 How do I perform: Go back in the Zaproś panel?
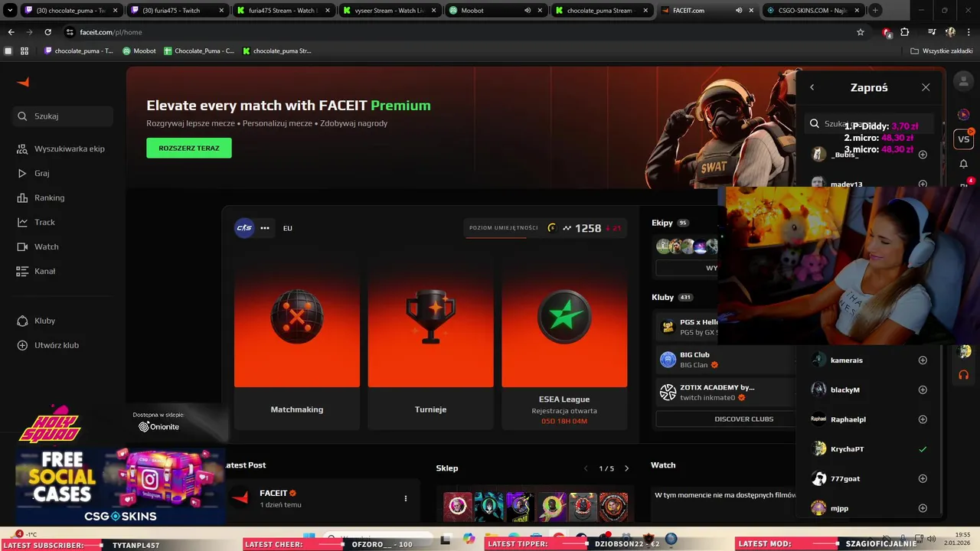point(812,87)
